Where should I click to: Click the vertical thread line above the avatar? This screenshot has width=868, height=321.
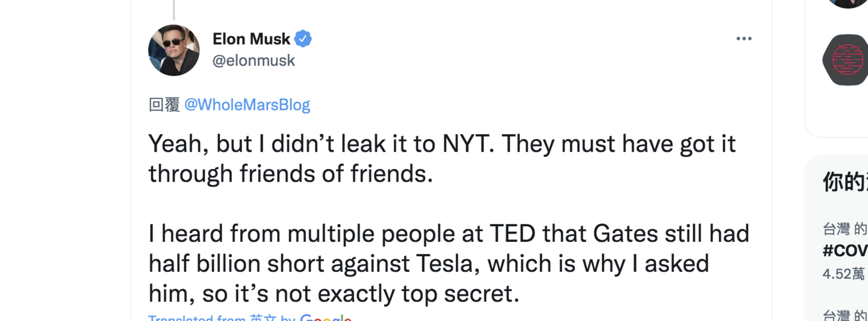pyautogui.click(x=174, y=9)
